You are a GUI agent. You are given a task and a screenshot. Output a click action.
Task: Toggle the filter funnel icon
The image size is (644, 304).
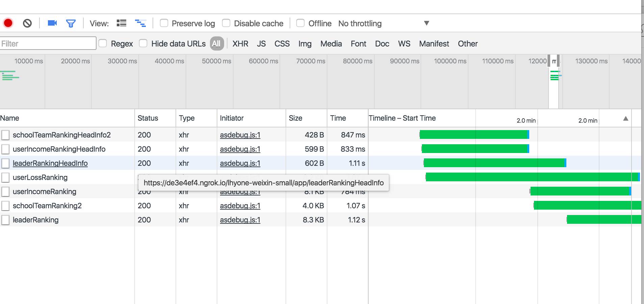71,23
